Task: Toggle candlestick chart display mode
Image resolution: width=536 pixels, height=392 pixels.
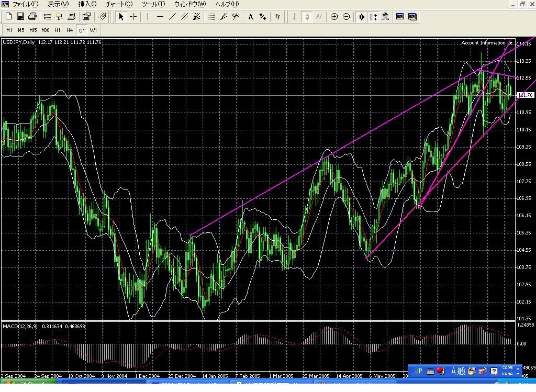Action: [x=307, y=17]
